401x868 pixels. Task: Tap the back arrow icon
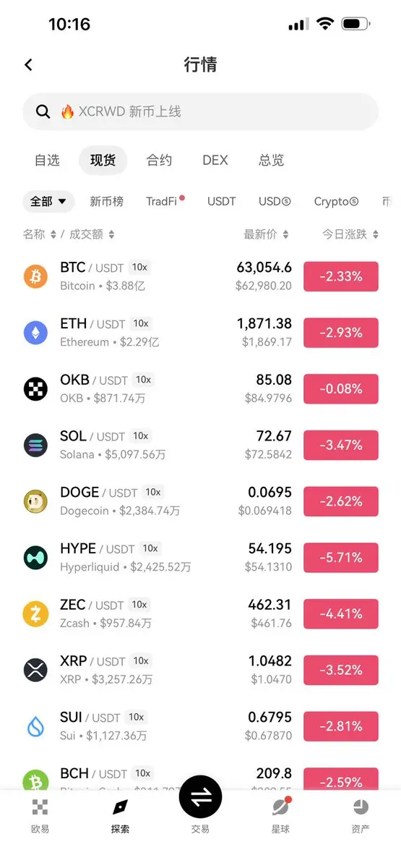coord(29,65)
